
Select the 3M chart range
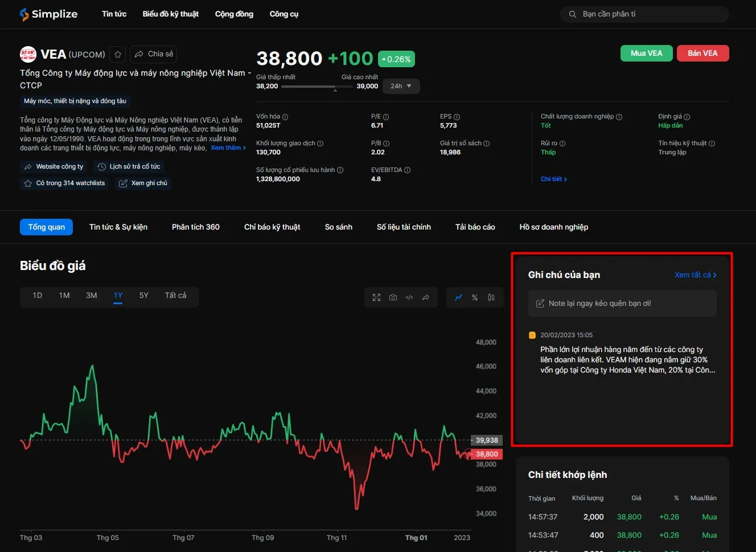91,296
